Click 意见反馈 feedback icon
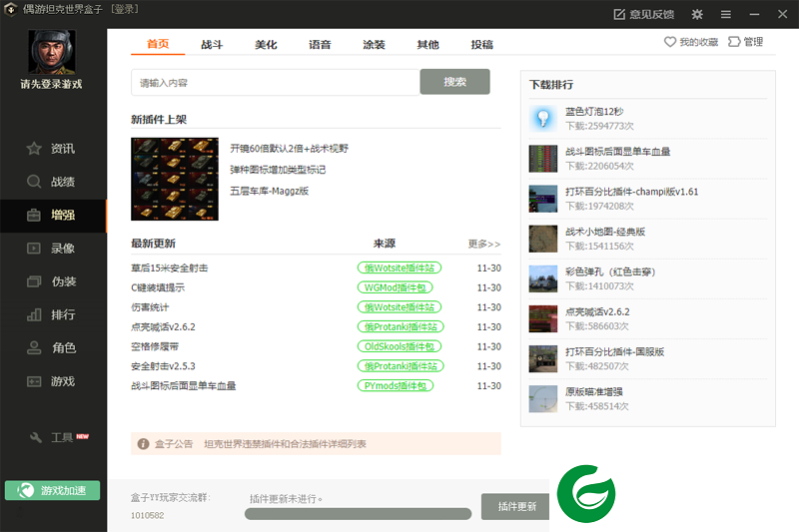This screenshot has height=532, width=799. pos(644,14)
